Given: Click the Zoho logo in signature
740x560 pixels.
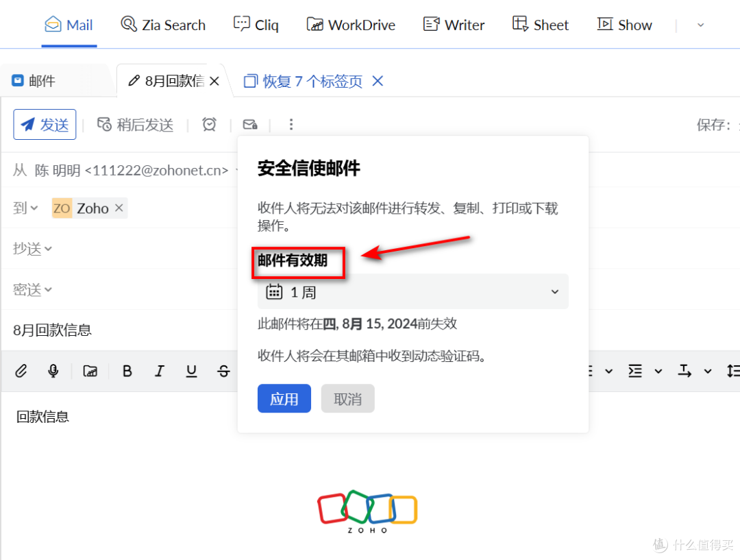Looking at the screenshot, I should [367, 512].
